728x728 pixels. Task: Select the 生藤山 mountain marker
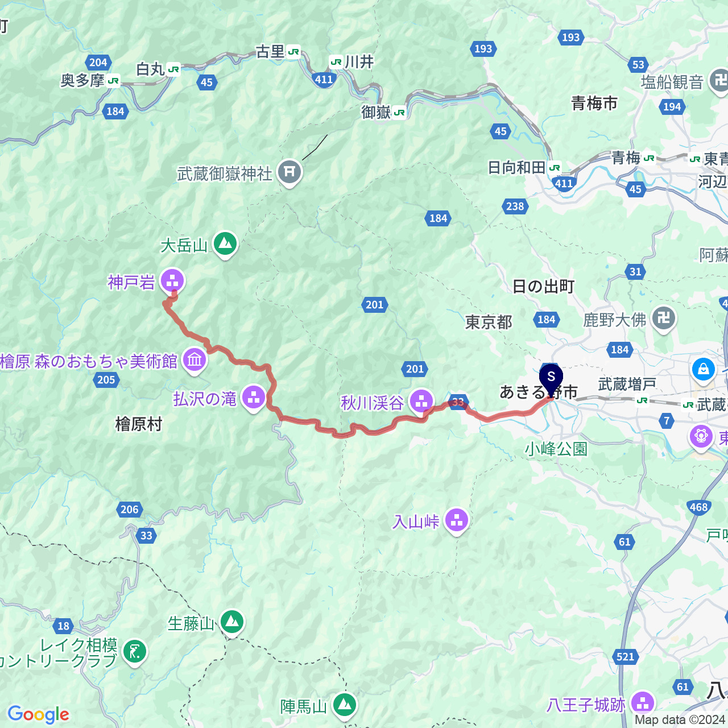click(x=232, y=622)
